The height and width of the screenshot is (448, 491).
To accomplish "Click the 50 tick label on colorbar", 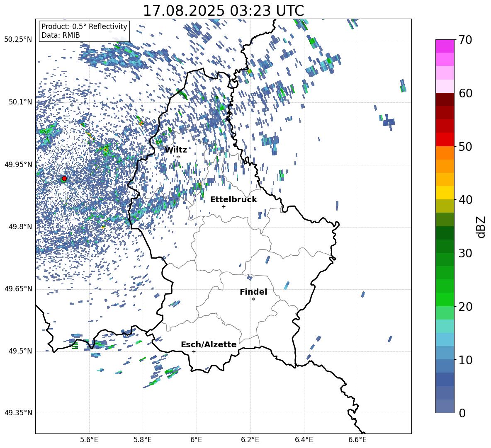I will click(x=465, y=147).
